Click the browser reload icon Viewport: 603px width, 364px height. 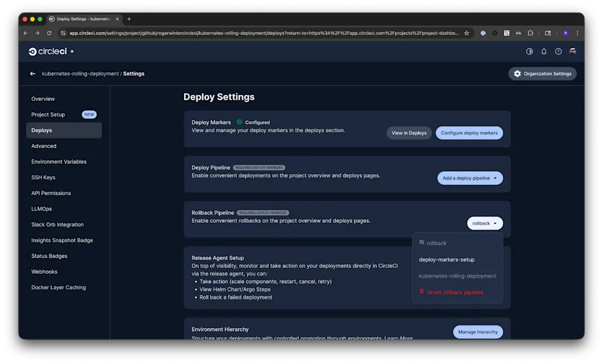click(49, 33)
